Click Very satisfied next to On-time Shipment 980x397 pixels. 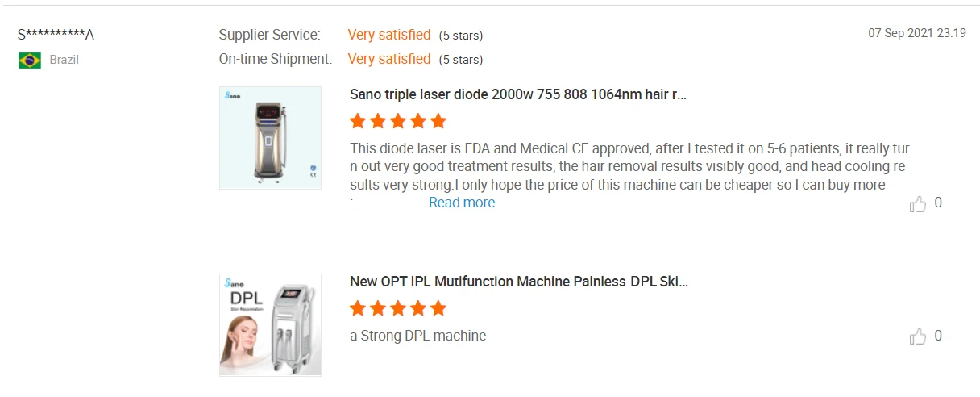tap(389, 59)
